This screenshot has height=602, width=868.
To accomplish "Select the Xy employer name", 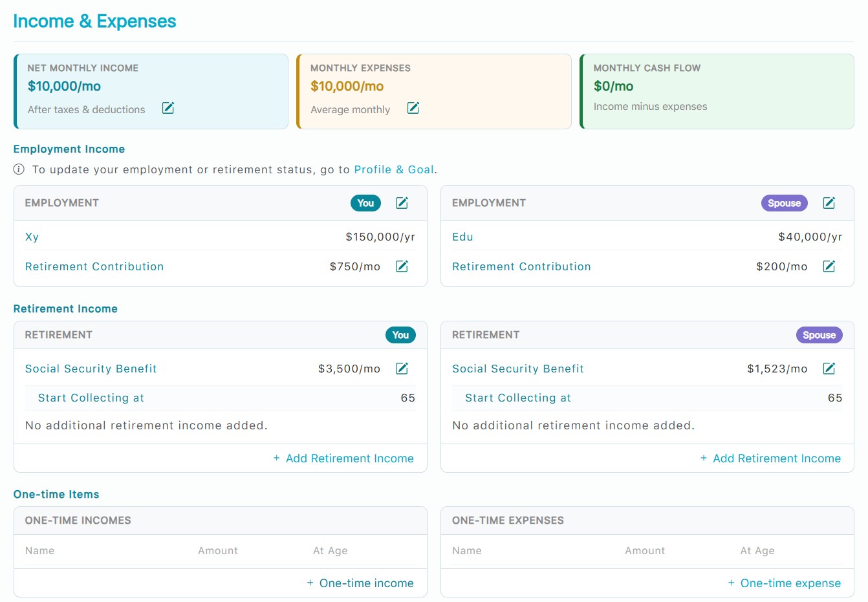I will [x=32, y=237].
